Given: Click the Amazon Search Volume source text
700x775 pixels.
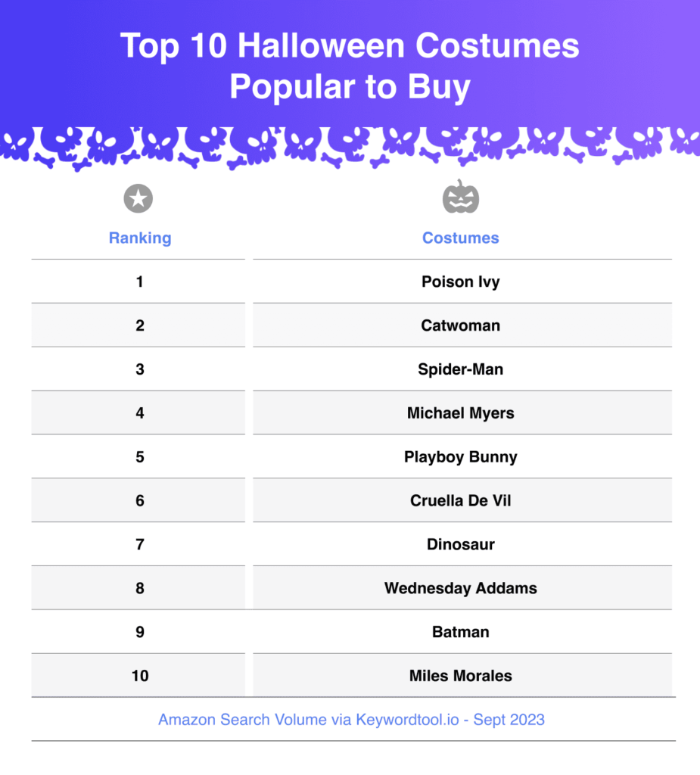Looking at the screenshot, I should coord(351,720).
